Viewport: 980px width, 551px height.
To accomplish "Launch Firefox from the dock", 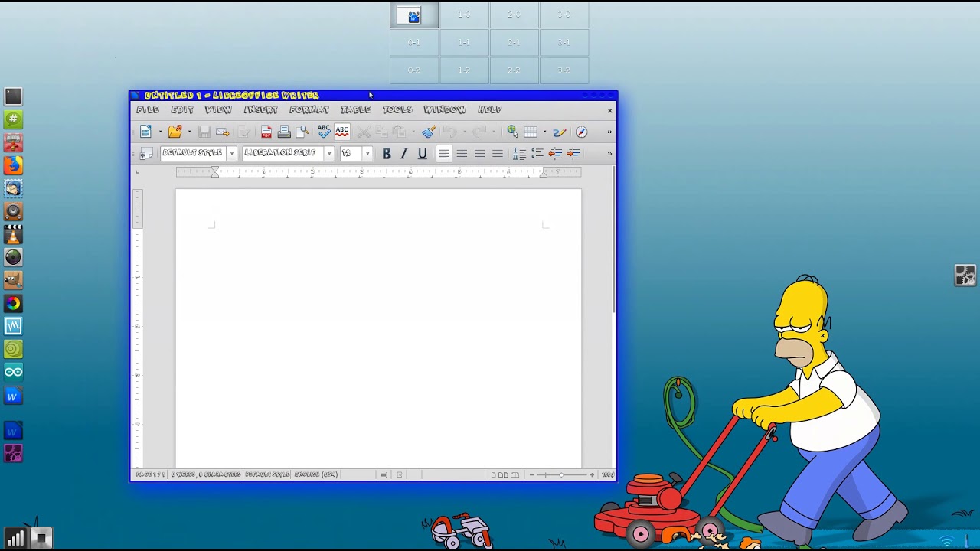I will click(13, 165).
